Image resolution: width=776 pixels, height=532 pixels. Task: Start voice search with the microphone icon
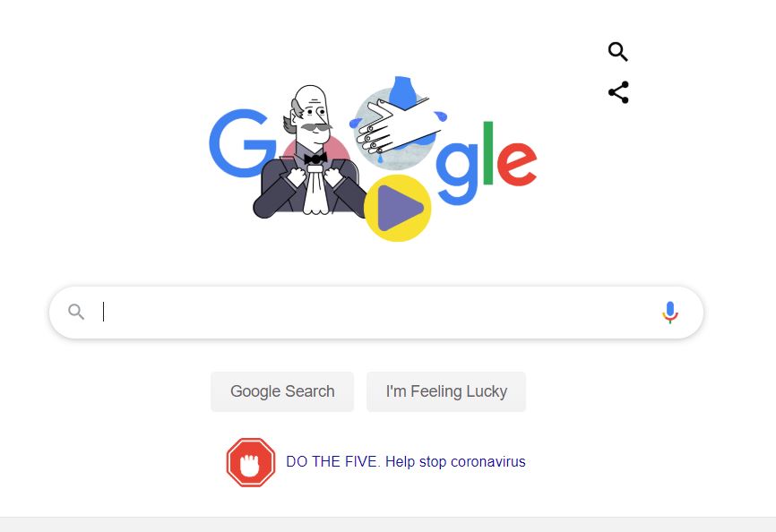pos(670,313)
